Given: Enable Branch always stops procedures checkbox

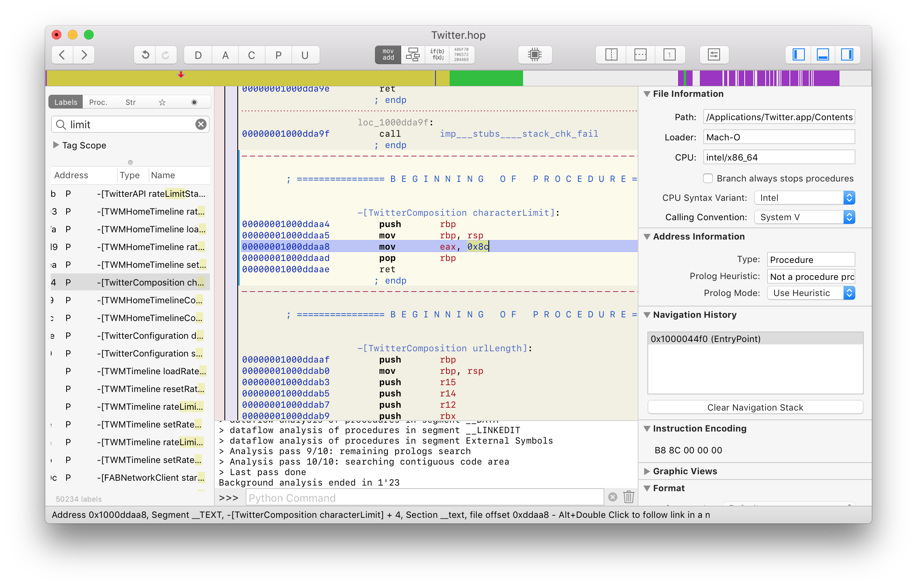Looking at the screenshot, I should pyautogui.click(x=708, y=178).
